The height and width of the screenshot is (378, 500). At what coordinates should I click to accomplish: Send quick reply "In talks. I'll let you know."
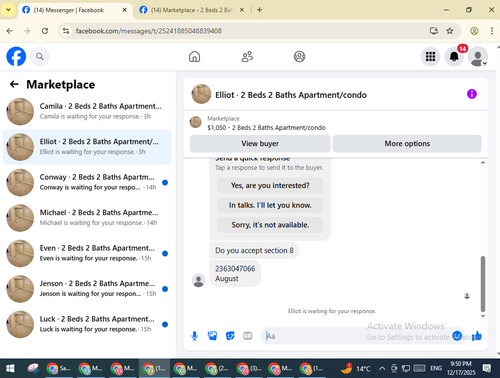[x=270, y=205]
